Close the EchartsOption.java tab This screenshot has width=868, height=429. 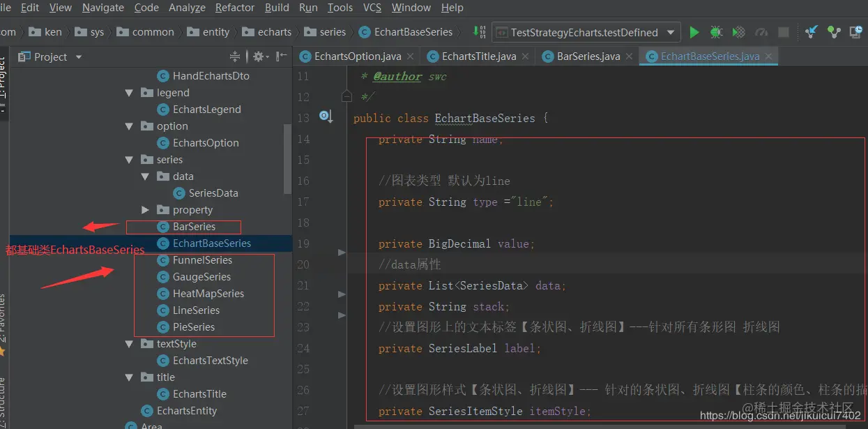pyautogui.click(x=409, y=57)
